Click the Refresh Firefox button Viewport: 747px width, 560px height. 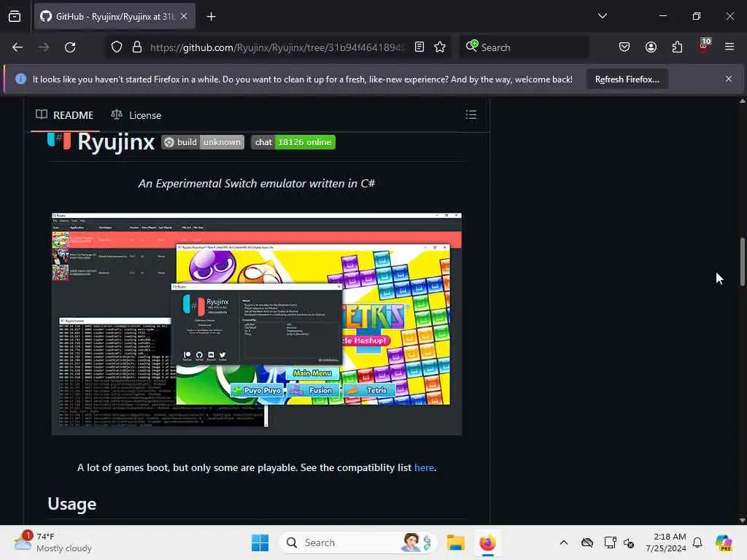coord(627,79)
